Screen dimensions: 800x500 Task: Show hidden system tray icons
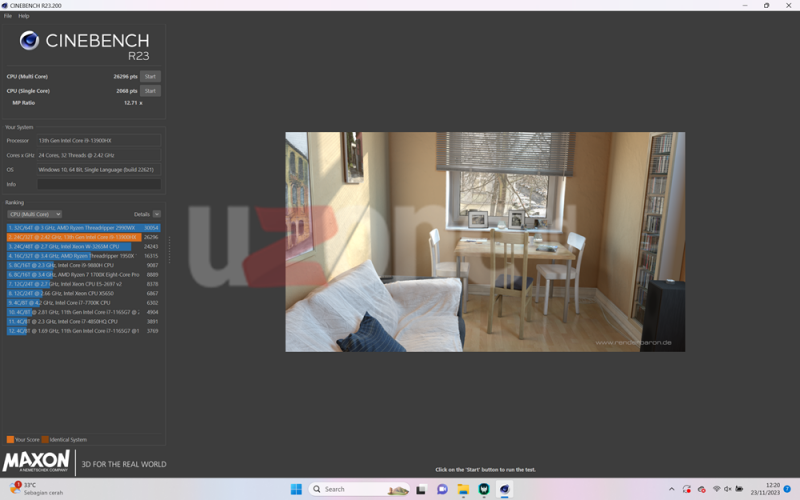click(x=671, y=489)
